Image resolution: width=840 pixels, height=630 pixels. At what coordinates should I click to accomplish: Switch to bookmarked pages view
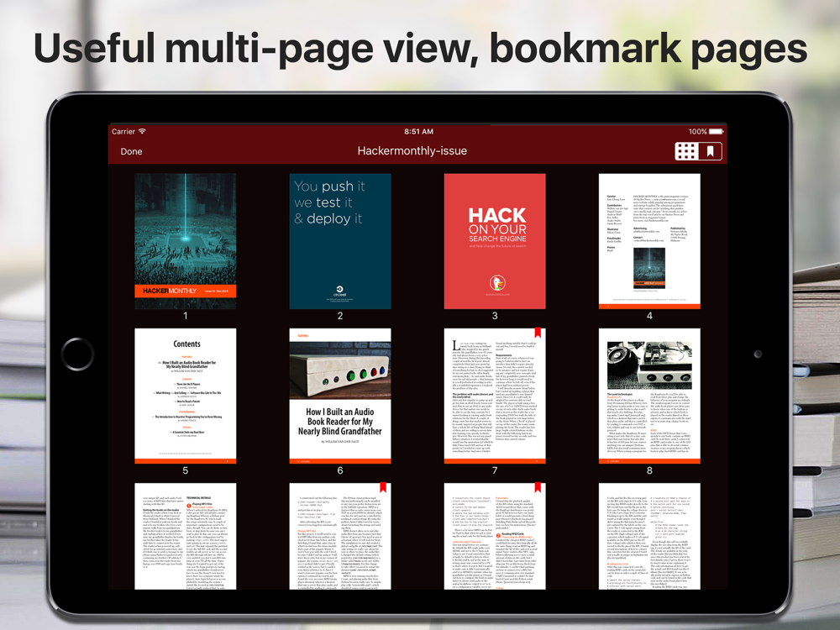coord(711,151)
